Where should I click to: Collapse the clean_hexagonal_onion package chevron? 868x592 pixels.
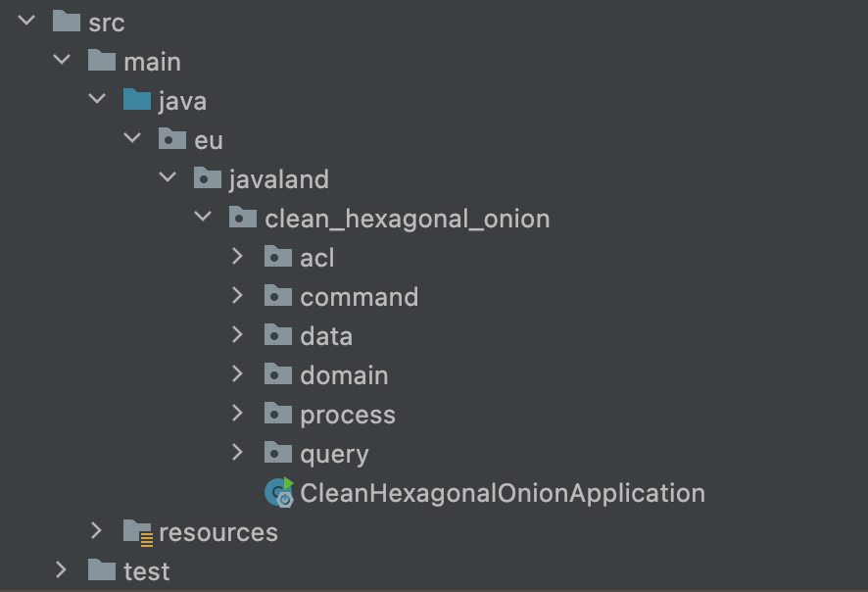(x=203, y=216)
